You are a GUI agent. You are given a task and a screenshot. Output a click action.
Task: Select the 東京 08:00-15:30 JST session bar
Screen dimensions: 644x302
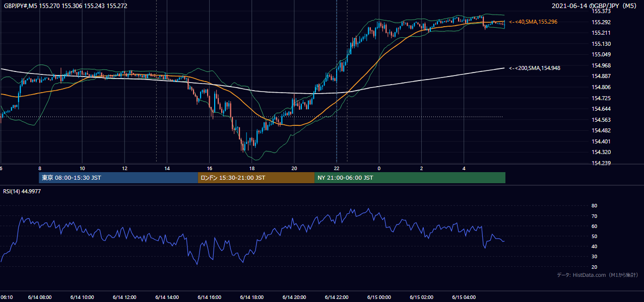tap(118, 178)
